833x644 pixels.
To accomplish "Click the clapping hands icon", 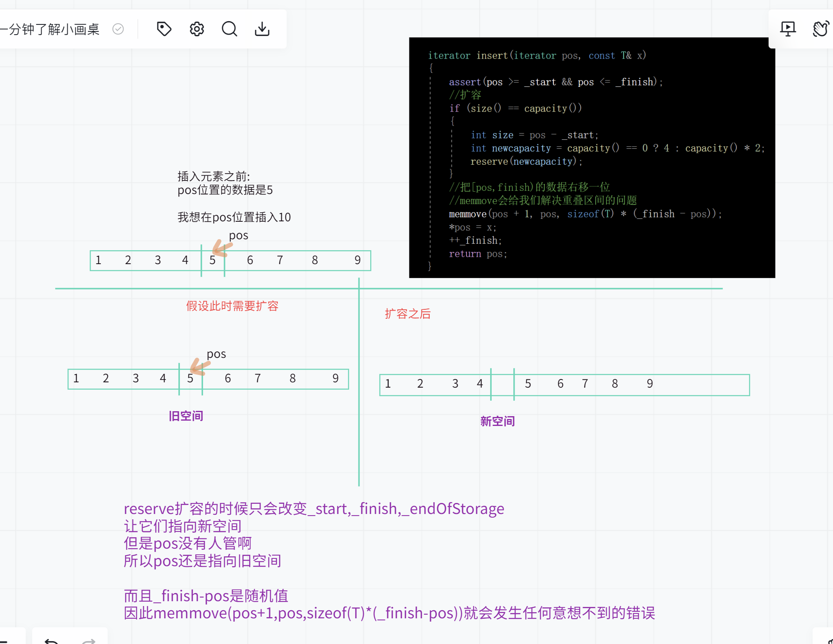I will point(820,29).
